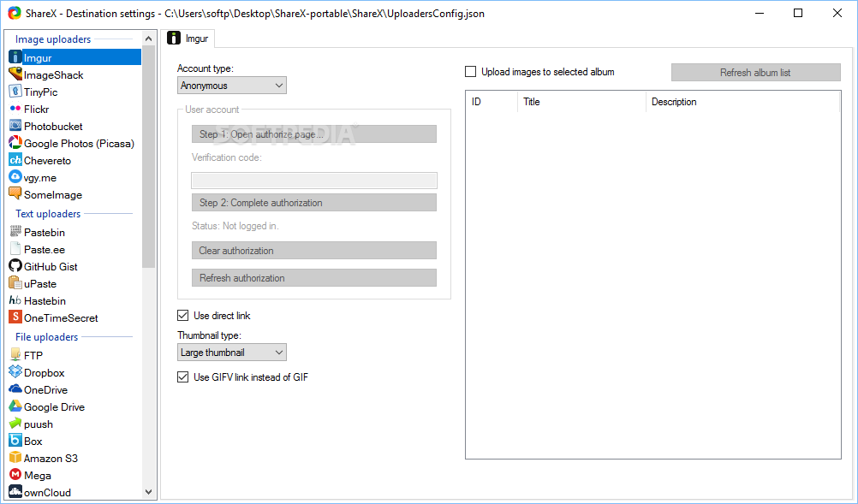Image resolution: width=858 pixels, height=504 pixels.
Task: Open the Paste.ee icon
Action: [x=15, y=249]
